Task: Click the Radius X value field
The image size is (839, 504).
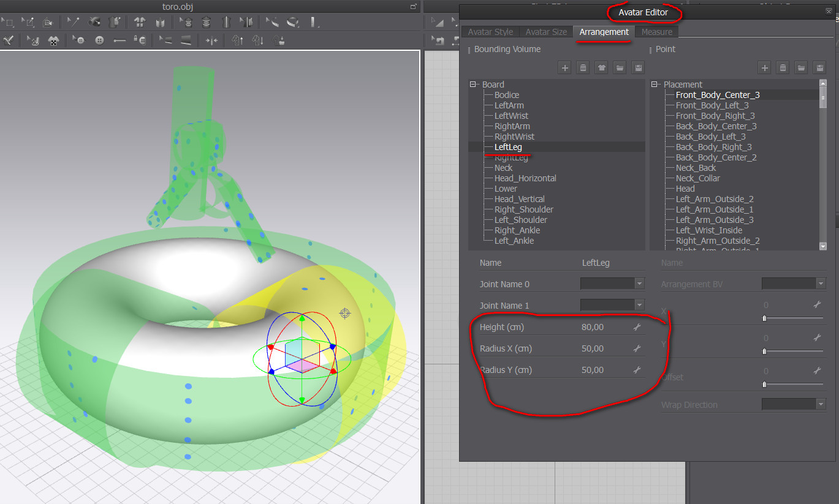Action: [592, 348]
